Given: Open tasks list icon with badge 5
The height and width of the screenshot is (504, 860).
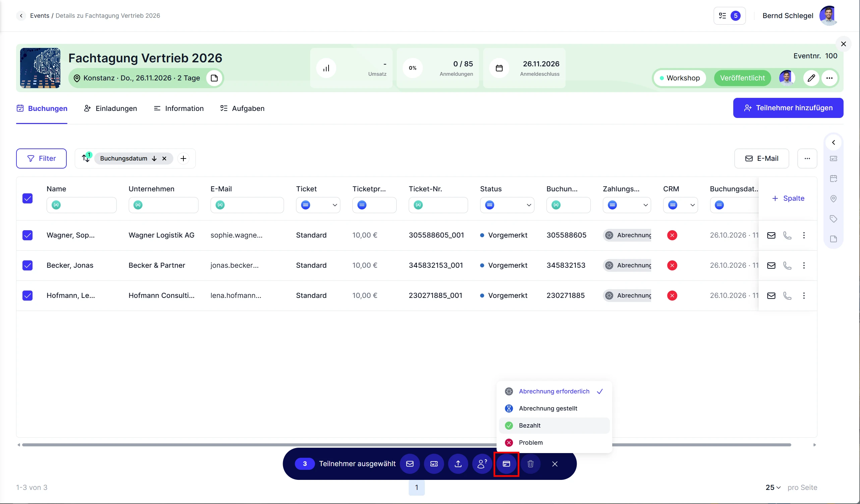Looking at the screenshot, I should click(729, 16).
